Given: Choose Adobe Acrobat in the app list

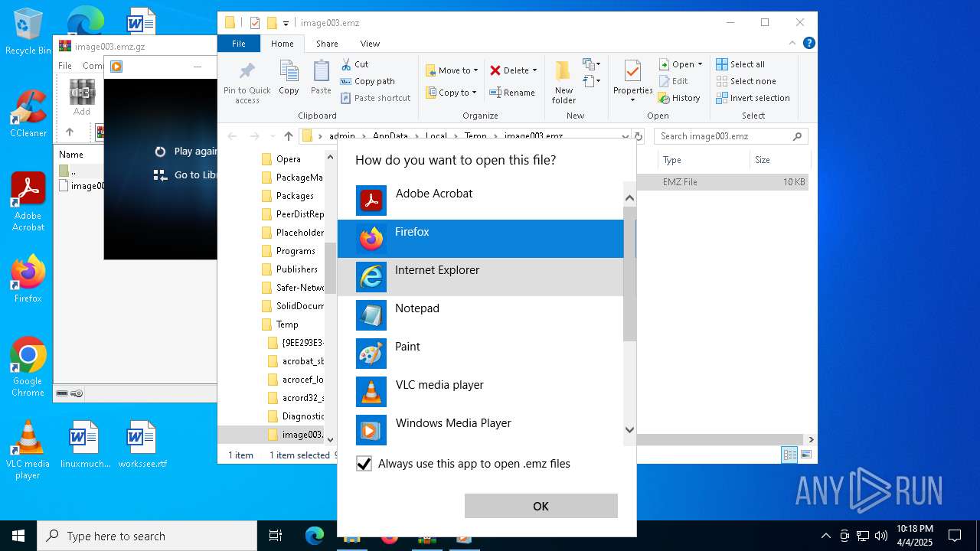Looking at the screenshot, I should tap(480, 201).
